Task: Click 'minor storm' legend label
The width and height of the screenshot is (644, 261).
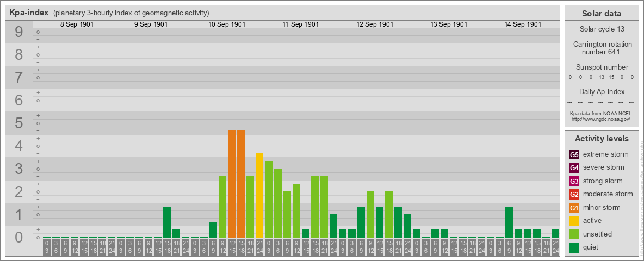Action: (602, 207)
